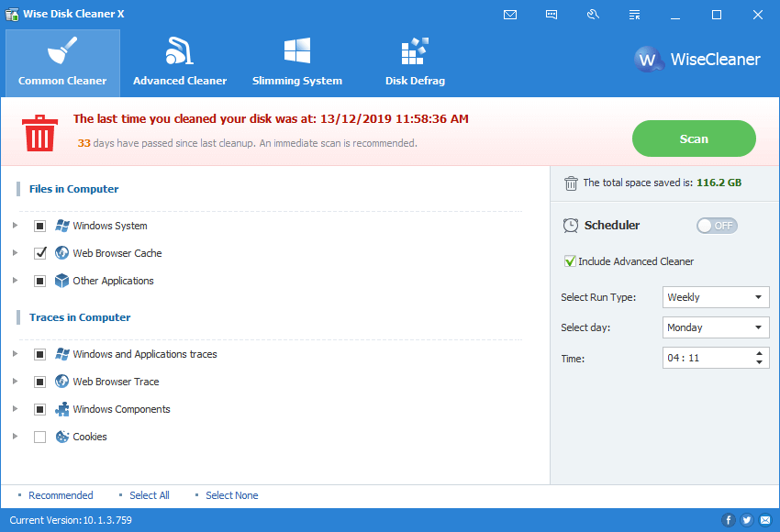Viewport: 780px width, 532px height.
Task: Expand the Web Browser Trace node
Action: [15, 382]
